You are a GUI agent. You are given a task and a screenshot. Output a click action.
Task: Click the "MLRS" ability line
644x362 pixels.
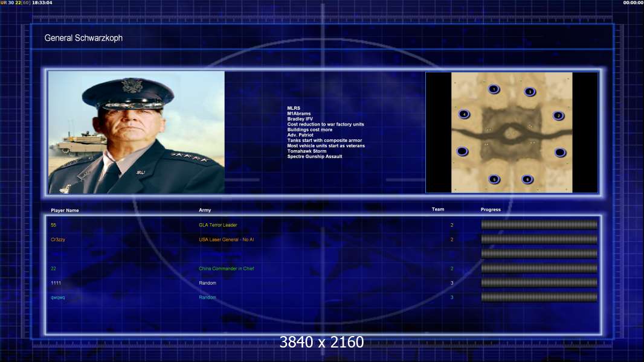(294, 108)
